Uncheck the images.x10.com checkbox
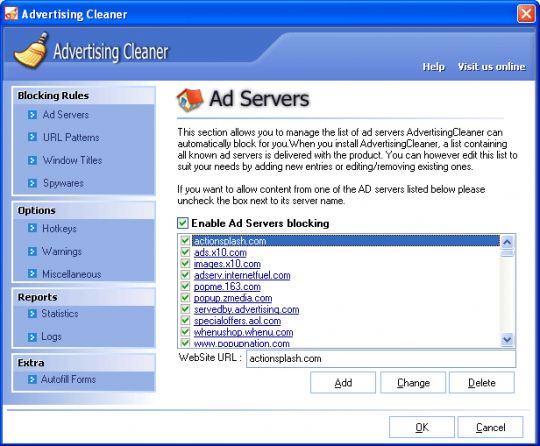Viewport: 540px width, 446px height. point(185,263)
